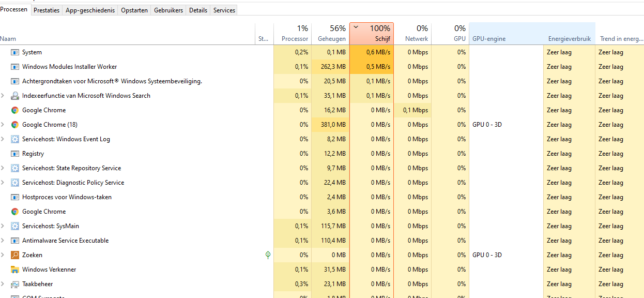Click the green leaf status icon for Zoeken
644x298 pixels.
coord(268,255)
